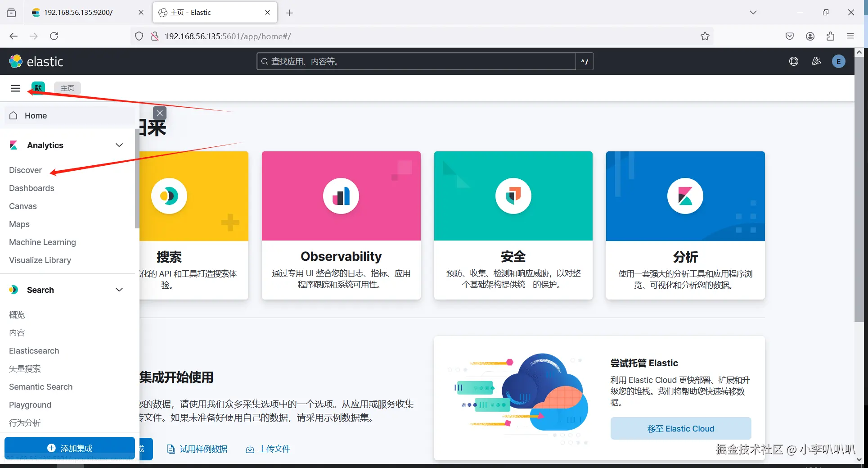Open the default space avatar selector
The image size is (868, 468).
click(38, 88)
